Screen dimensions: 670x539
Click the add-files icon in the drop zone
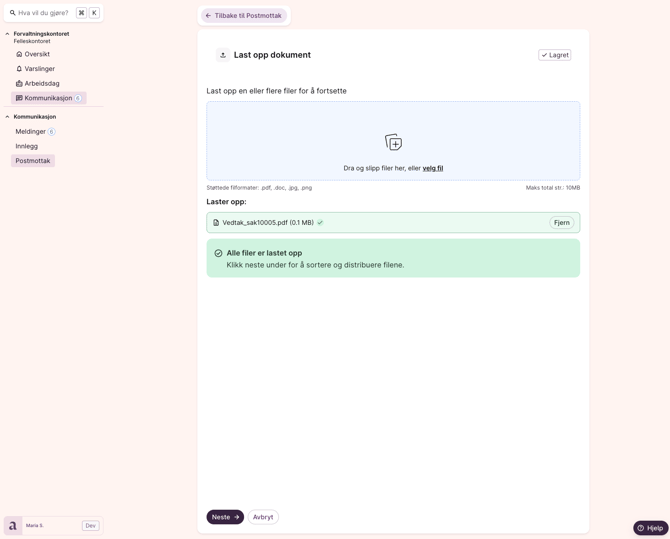[x=393, y=142]
